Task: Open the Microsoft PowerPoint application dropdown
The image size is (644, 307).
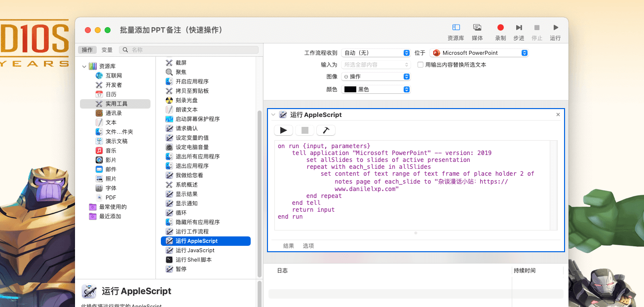Action: 479,53
